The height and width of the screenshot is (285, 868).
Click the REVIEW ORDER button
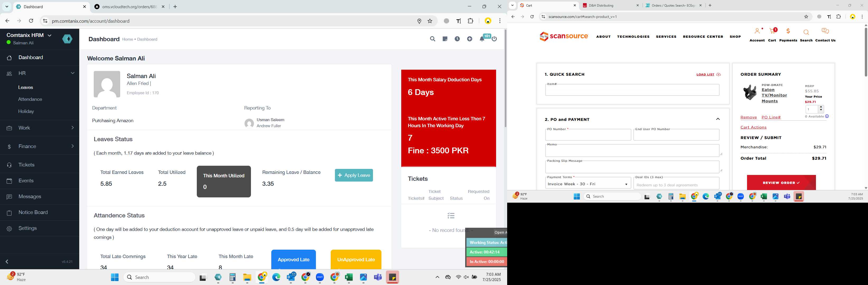pos(781,183)
